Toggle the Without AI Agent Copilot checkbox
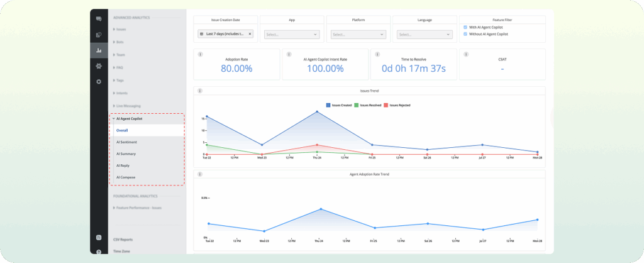644x263 pixels. coord(465,34)
